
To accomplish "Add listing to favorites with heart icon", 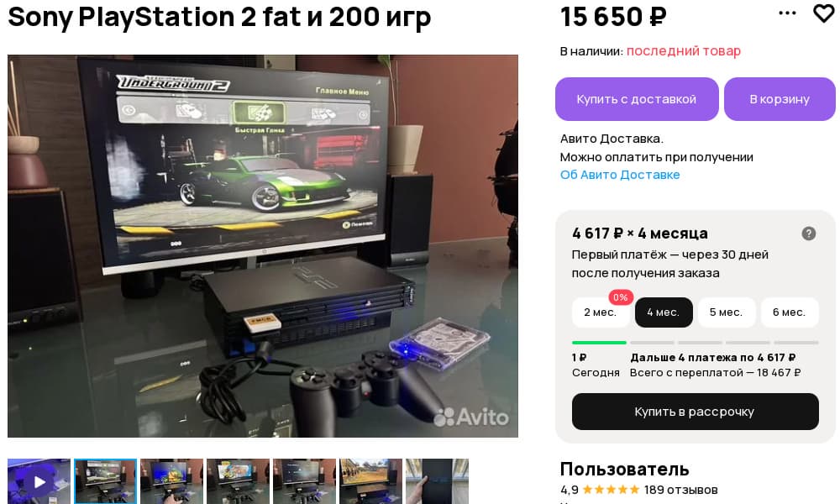I will point(824,13).
